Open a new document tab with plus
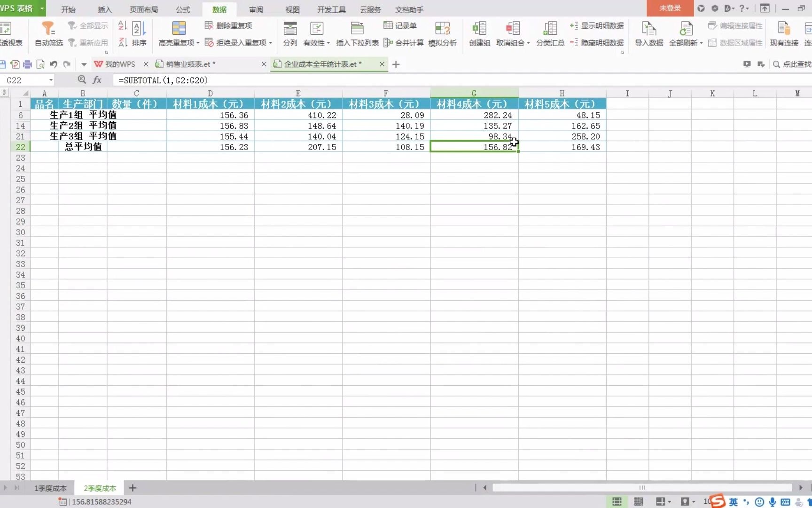Image resolution: width=812 pixels, height=508 pixels. (396, 64)
